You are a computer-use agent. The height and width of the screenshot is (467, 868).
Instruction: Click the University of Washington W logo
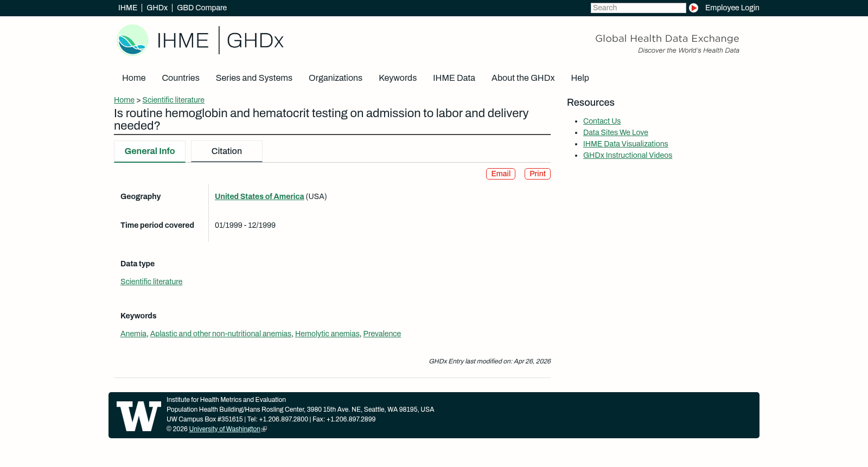point(139,416)
